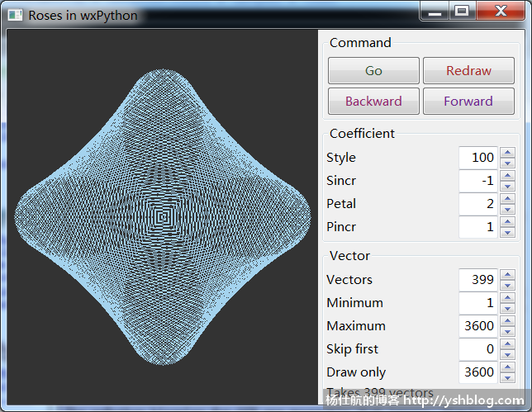The image size is (532, 412).
Task: Step the rose Forward
Action: [468, 101]
